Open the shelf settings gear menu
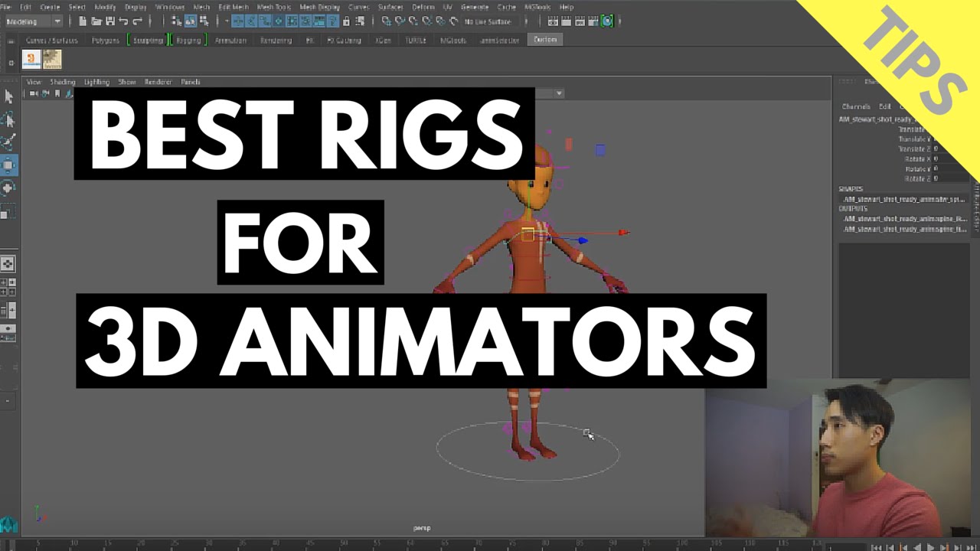980x551 pixels. point(11,63)
